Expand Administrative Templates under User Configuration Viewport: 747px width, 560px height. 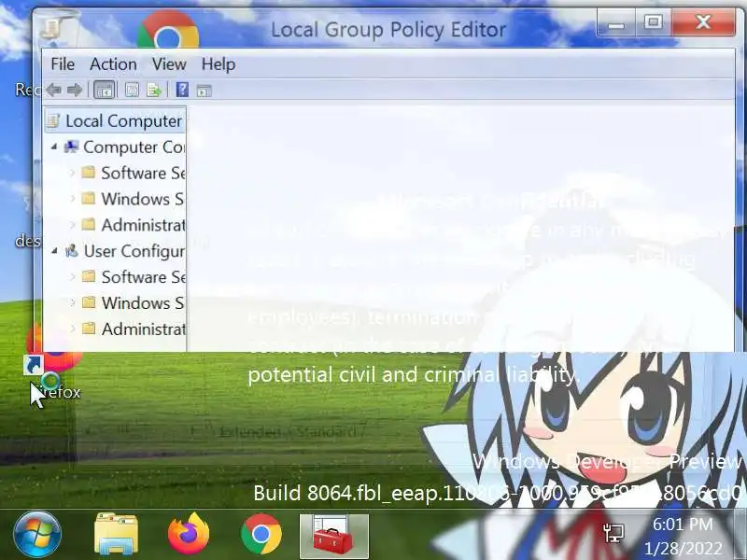[x=73, y=329]
